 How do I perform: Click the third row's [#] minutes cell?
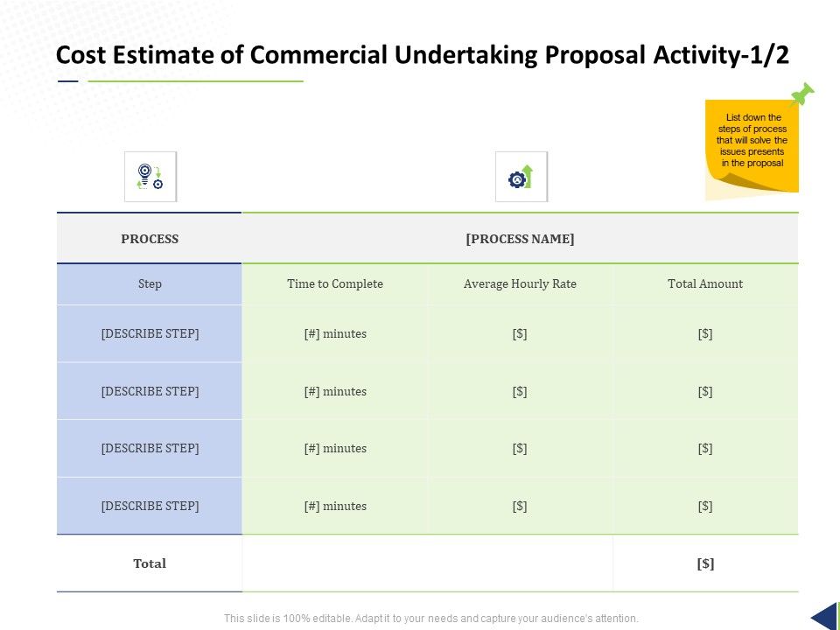[x=335, y=449]
